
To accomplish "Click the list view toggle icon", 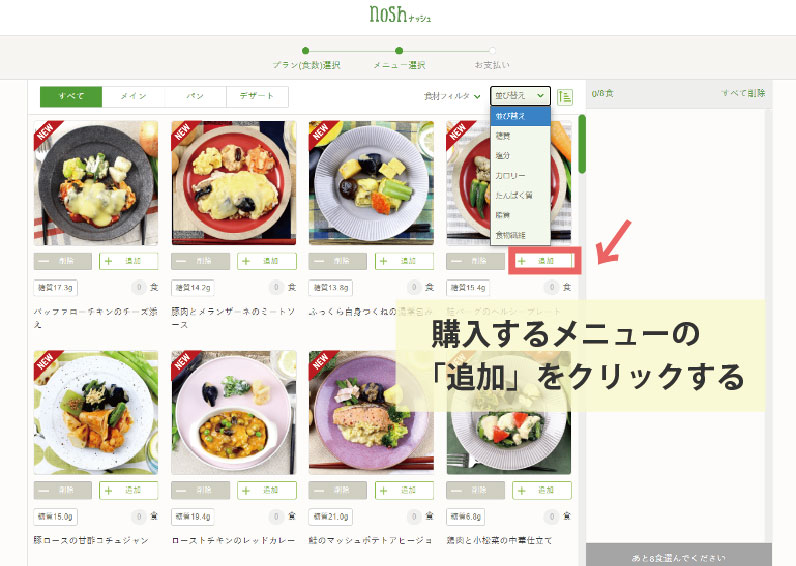I will tap(565, 96).
